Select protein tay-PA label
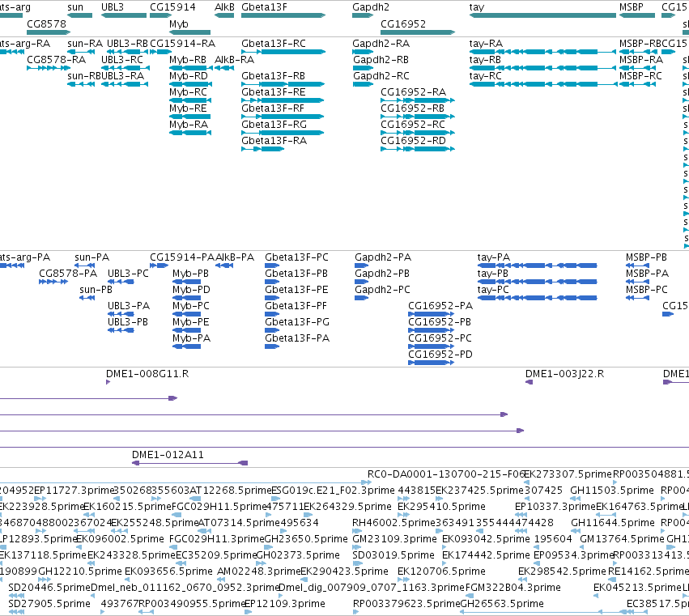This screenshot has height=616, width=689. [493, 257]
